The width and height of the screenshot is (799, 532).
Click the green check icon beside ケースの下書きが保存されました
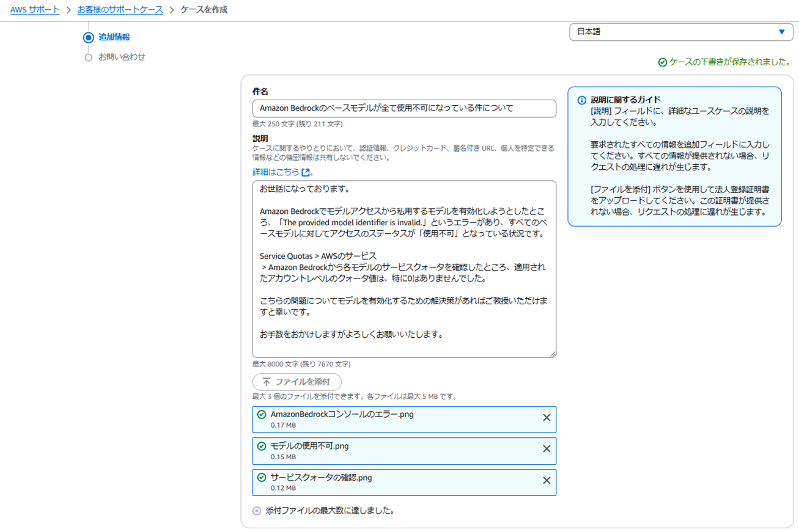pos(662,62)
